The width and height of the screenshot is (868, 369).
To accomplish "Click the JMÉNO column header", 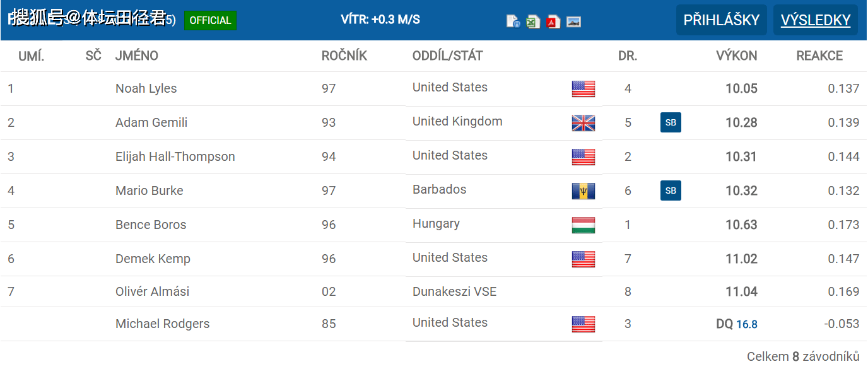I will click(x=136, y=56).
